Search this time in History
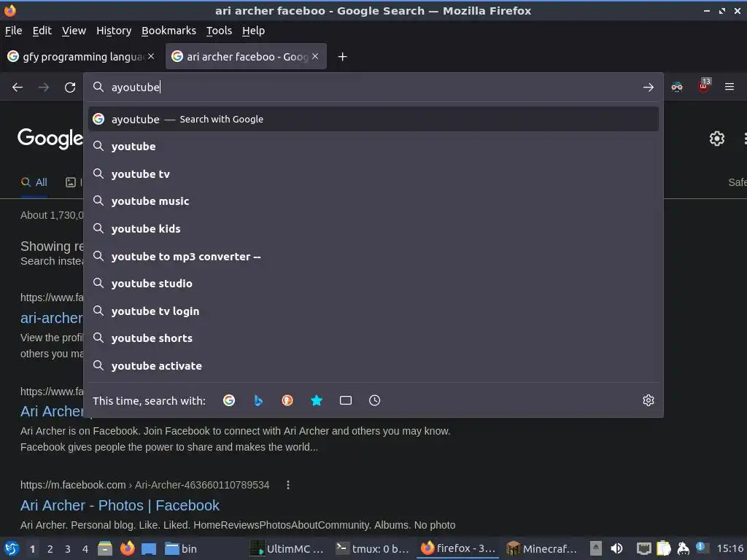Viewport: 747px width, 560px height. coord(374,400)
